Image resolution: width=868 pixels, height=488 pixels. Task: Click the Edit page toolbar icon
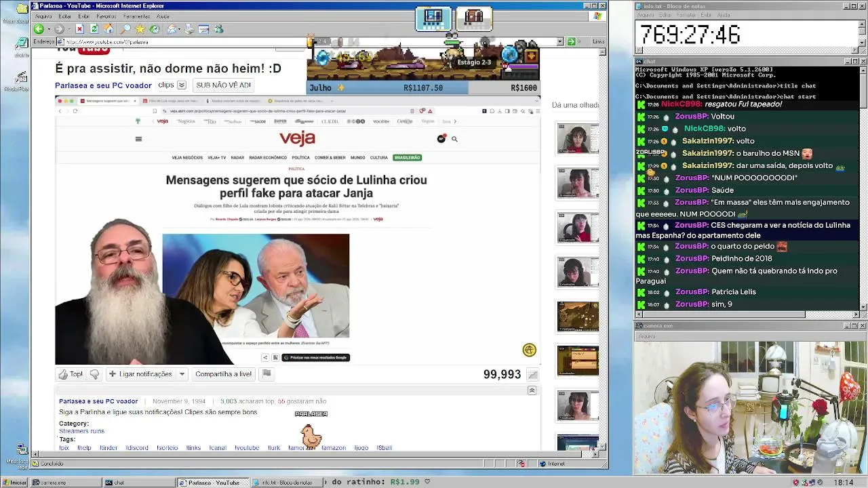pos(203,29)
